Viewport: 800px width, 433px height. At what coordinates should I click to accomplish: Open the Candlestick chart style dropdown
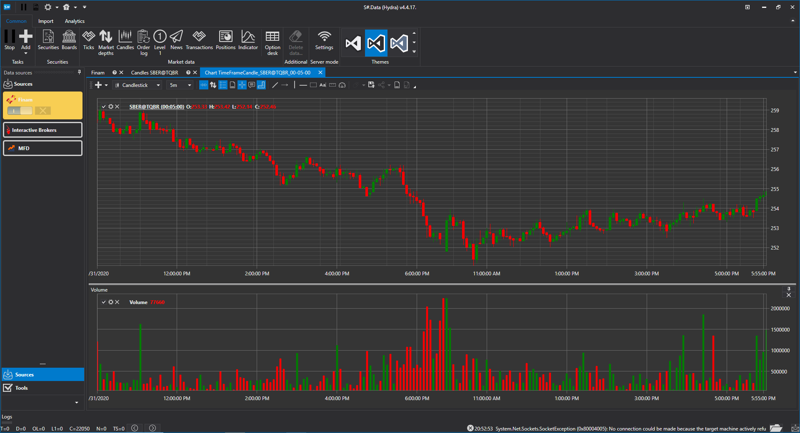tap(138, 86)
